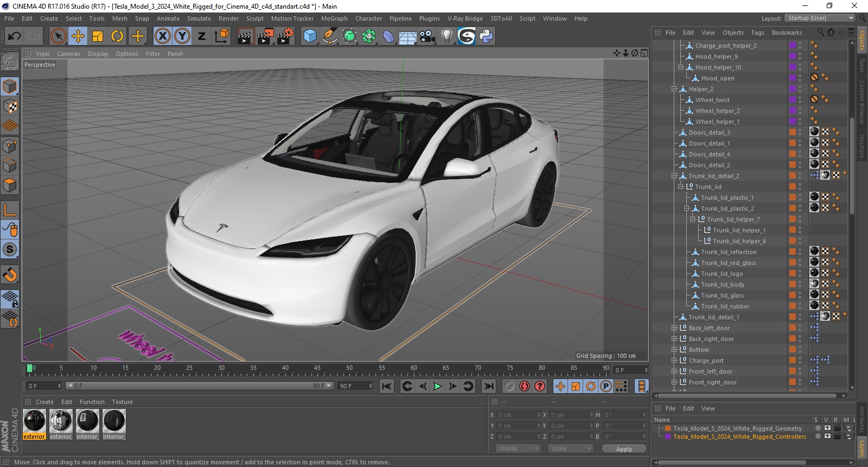Collapse Trunk_lid_helper_7 node

pos(692,219)
